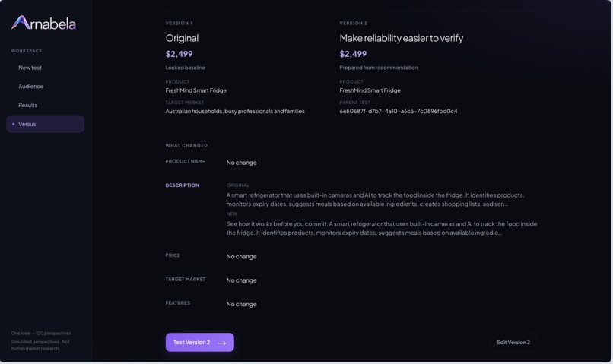The image size is (613, 364).
Task: Select the parent test ID 6e50587f text
Action: click(399, 111)
